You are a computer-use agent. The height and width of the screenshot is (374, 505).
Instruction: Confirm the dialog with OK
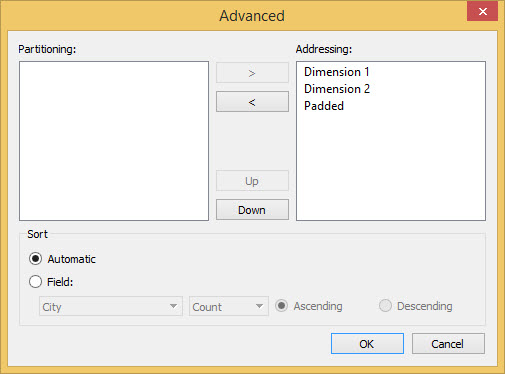pyautogui.click(x=367, y=344)
